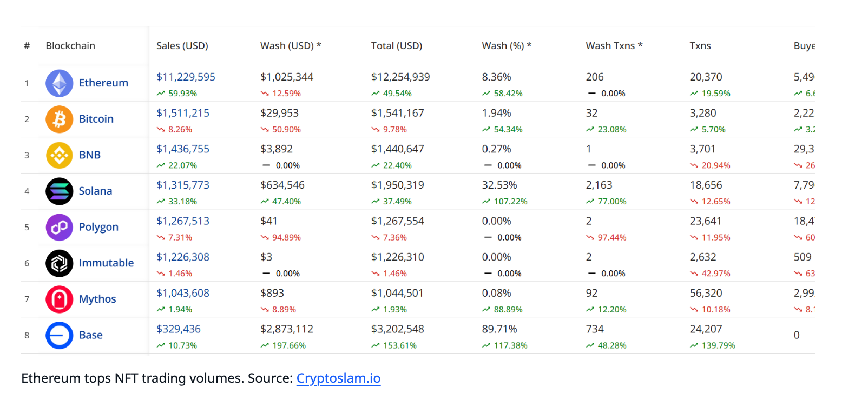Click Ethereum sales change 59.93%
868x400 pixels.
(x=177, y=94)
